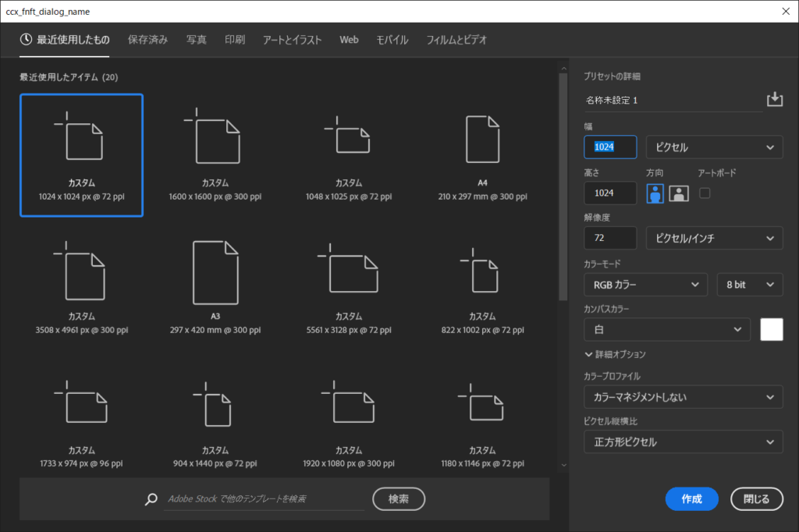
Task: Collapse the 詳細オプション section
Action: pos(615,354)
